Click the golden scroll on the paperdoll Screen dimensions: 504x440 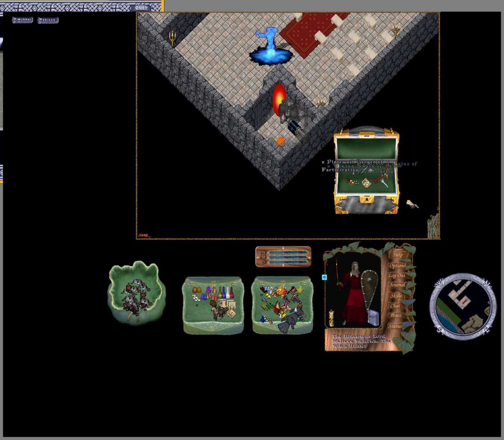(332, 318)
